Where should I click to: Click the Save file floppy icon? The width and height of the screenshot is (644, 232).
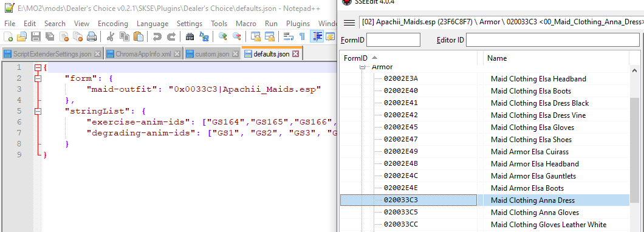click(36, 36)
